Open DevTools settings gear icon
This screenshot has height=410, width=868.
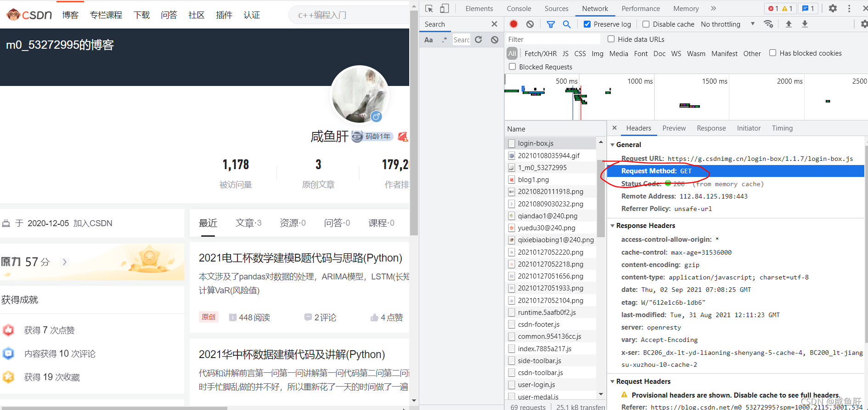click(833, 8)
